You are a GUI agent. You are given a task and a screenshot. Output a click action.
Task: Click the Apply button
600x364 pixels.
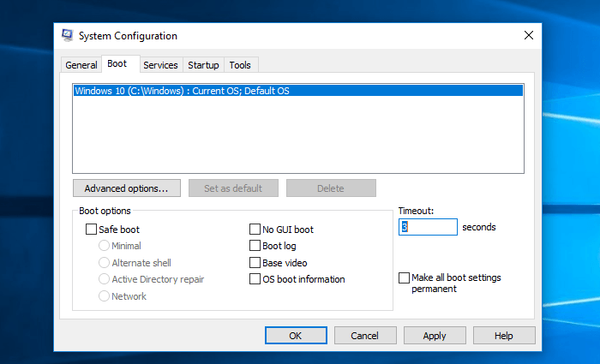coord(435,336)
